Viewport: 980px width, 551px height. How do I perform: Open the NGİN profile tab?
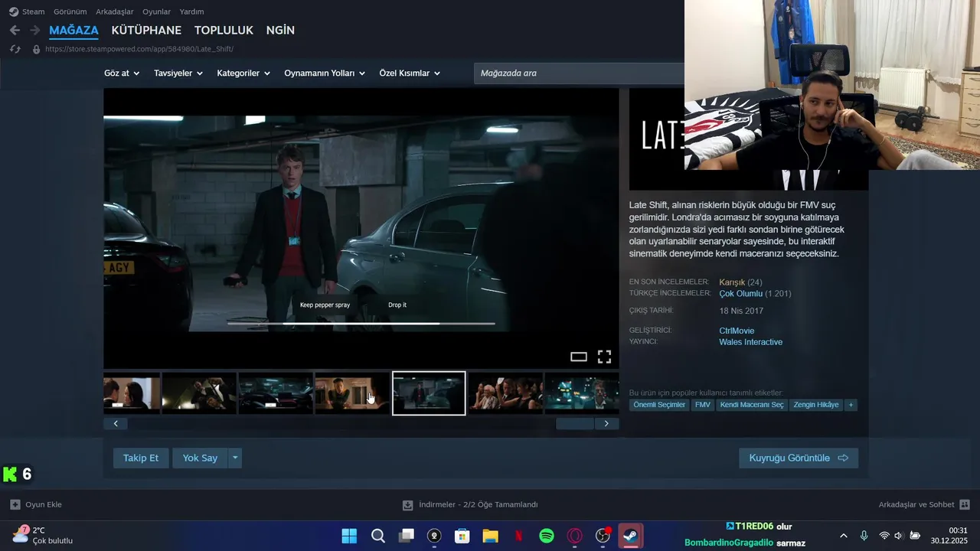[280, 31]
